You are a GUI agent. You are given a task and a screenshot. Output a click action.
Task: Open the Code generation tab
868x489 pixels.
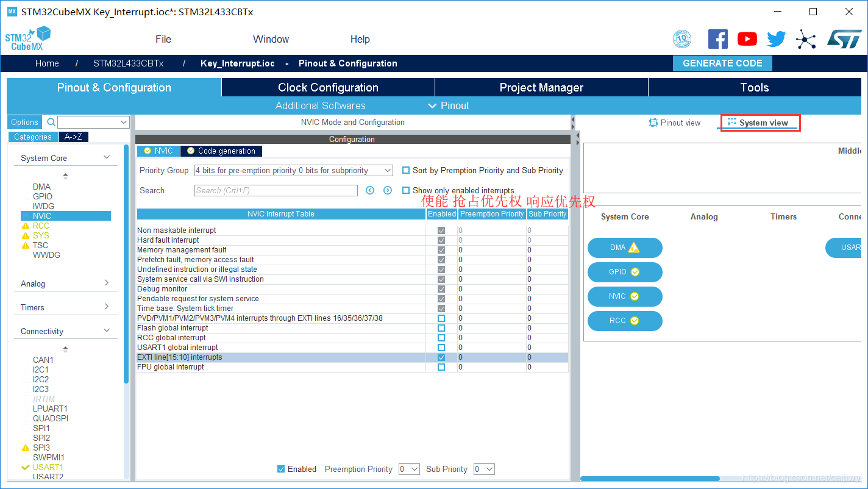[221, 151]
